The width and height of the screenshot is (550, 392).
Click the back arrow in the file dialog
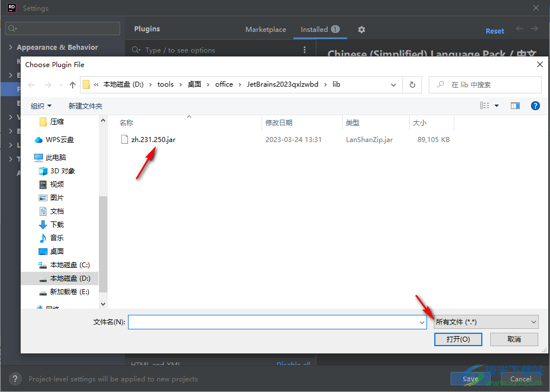point(31,84)
